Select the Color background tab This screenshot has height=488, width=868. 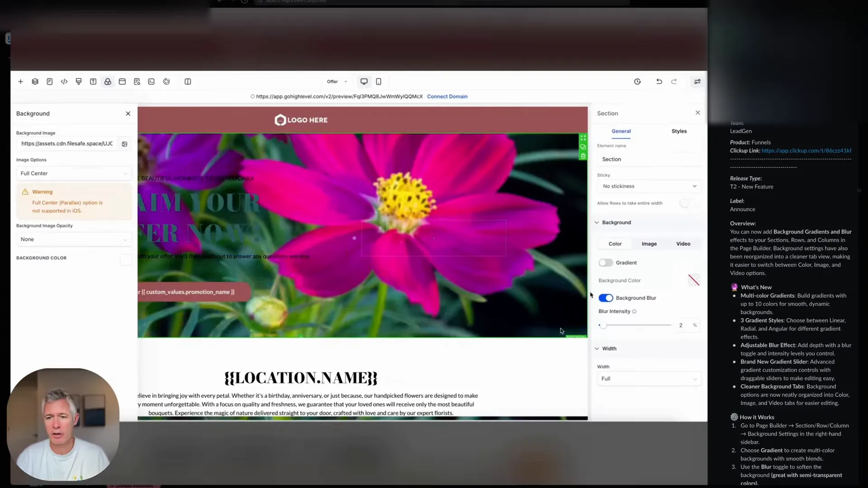615,244
